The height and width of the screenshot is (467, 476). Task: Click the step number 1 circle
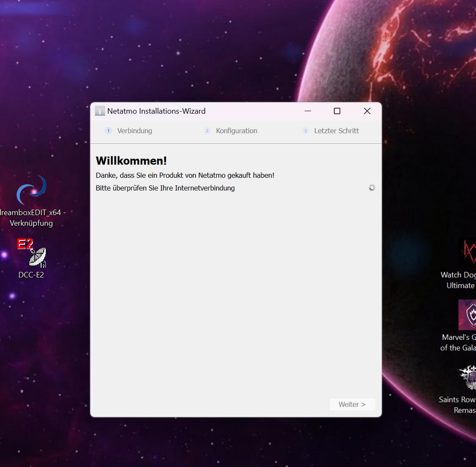click(109, 131)
